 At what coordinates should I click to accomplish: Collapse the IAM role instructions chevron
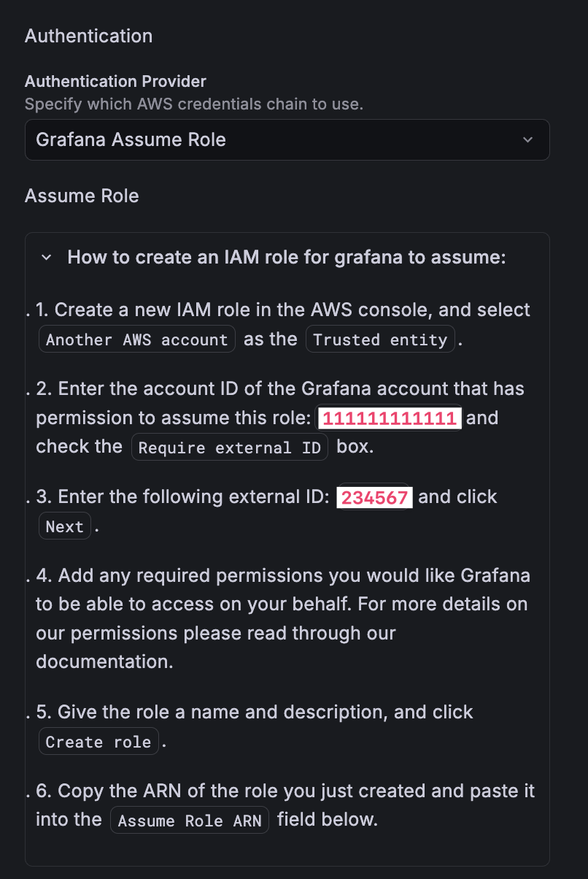tap(46, 258)
